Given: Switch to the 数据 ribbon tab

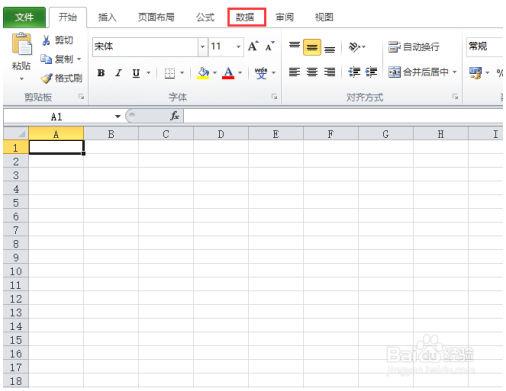Looking at the screenshot, I should pyautogui.click(x=245, y=17).
